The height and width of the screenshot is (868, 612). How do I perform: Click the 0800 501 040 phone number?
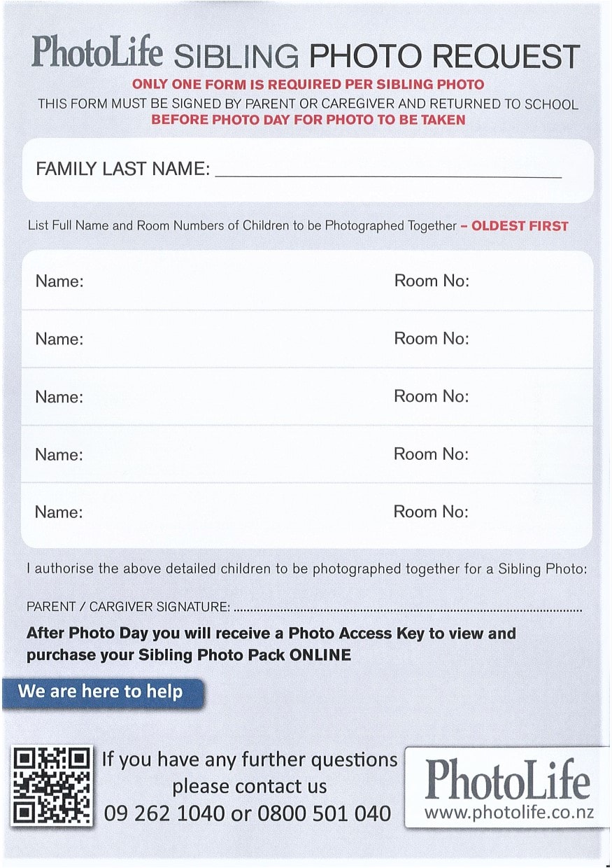coord(325,813)
